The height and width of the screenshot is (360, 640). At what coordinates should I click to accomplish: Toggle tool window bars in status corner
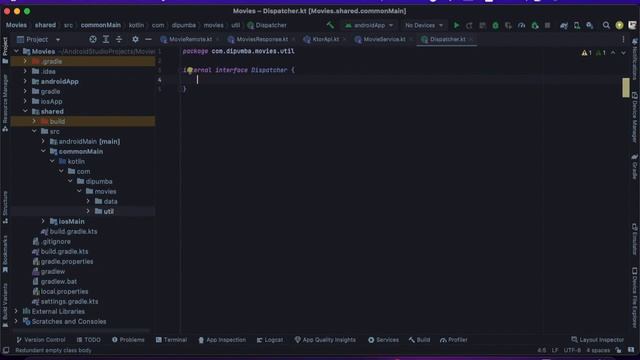(6, 350)
